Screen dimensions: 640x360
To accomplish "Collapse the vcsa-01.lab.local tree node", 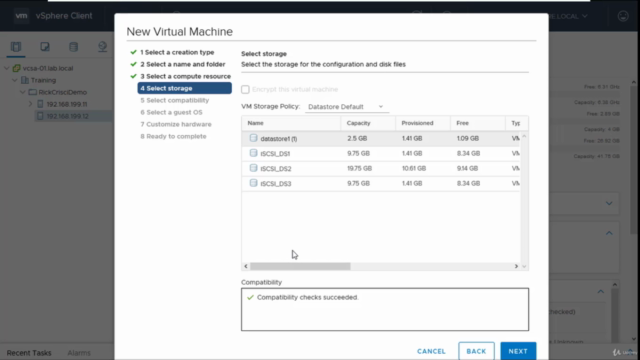I will coord(7,68).
